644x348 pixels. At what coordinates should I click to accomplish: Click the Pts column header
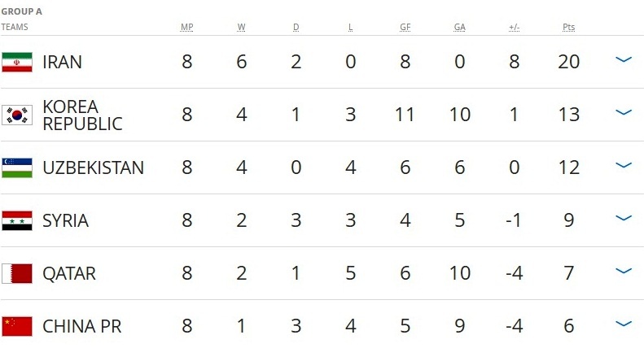coord(568,27)
